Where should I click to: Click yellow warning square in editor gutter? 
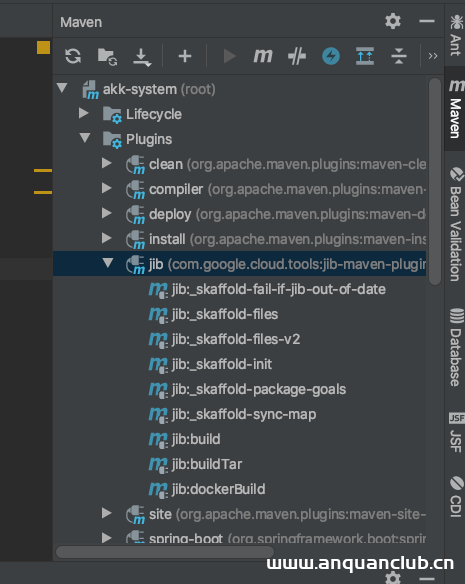43,47
